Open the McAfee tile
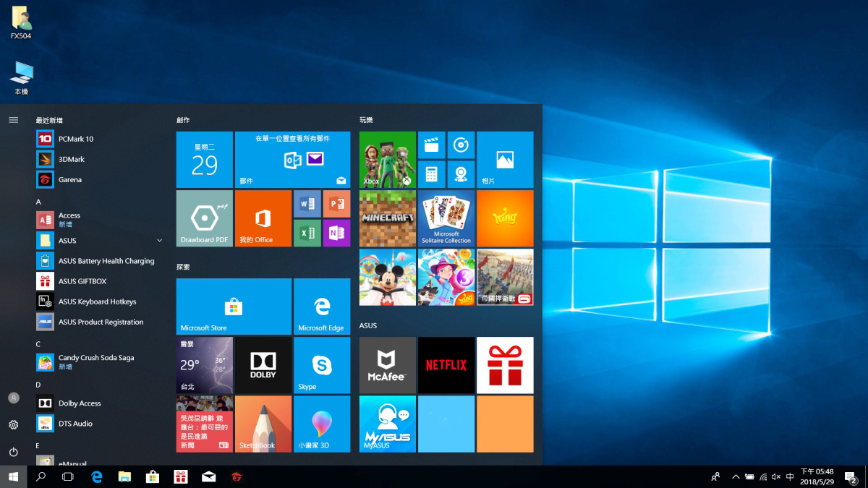This screenshot has width=868, height=488. click(388, 365)
